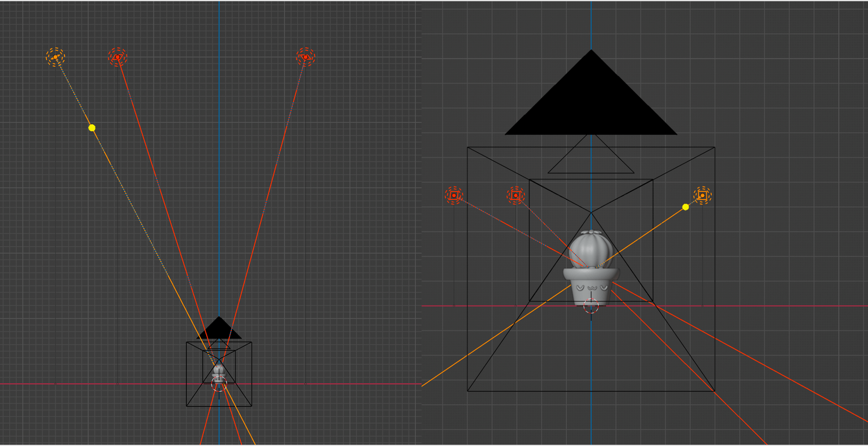Screen dimensions: 868x446
Task: Select the tiny cactus model in left viewport
Action: tap(219, 373)
